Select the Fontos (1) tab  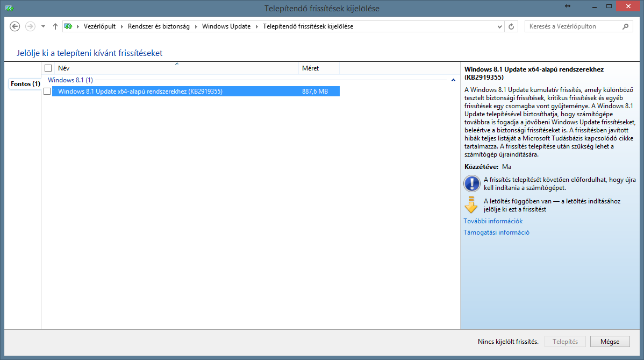click(x=25, y=84)
